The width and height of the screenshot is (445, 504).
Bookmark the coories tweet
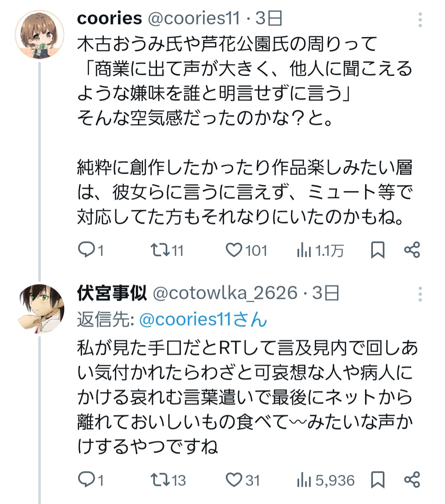377,250
